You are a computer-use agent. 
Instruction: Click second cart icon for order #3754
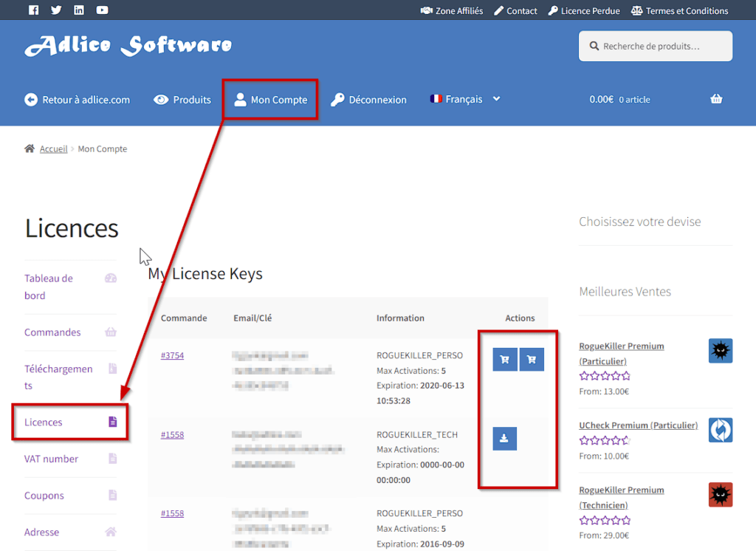(x=532, y=360)
